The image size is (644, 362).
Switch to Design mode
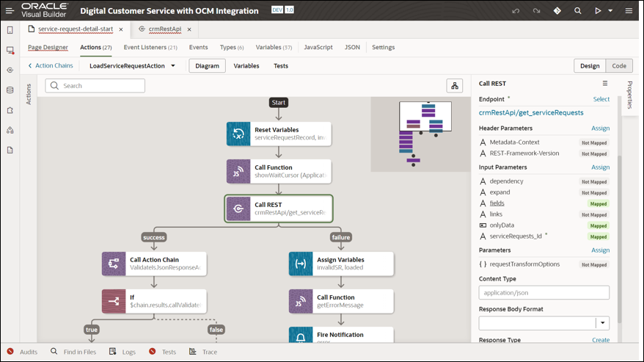[x=590, y=66]
